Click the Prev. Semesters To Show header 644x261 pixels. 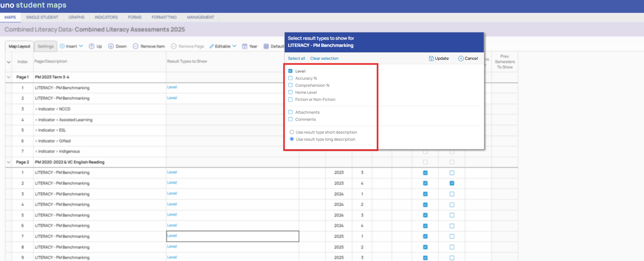click(505, 62)
